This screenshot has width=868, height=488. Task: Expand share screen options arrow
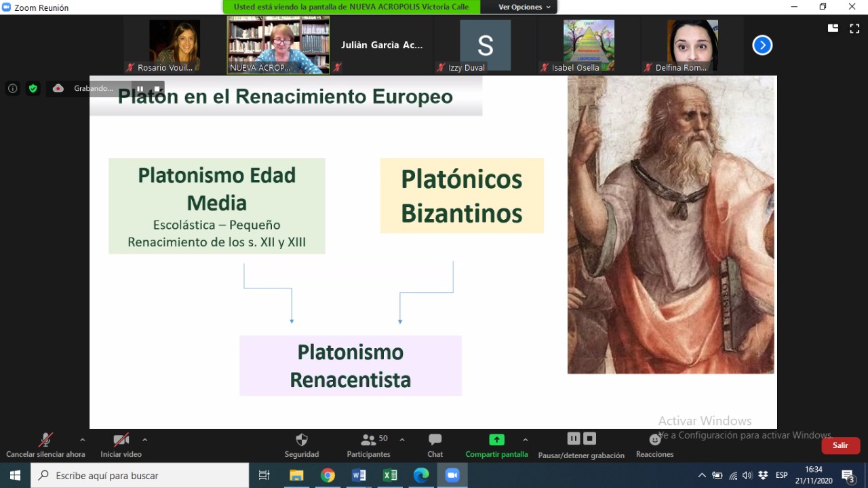click(x=526, y=439)
